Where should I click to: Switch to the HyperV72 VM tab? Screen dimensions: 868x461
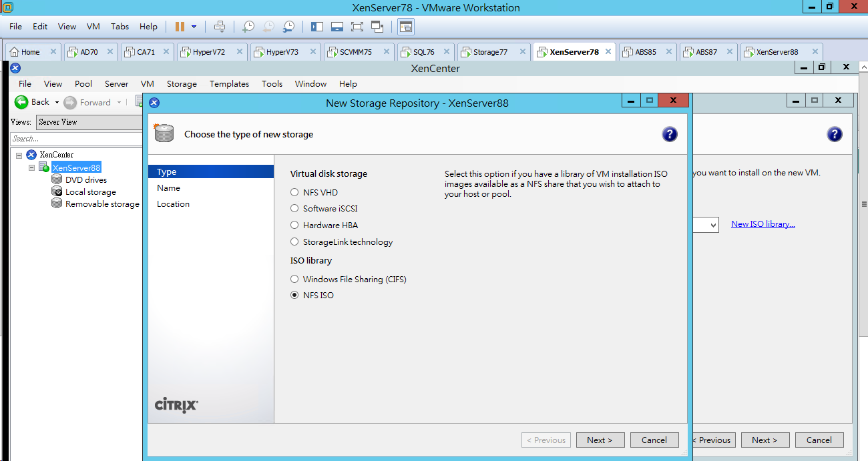pyautogui.click(x=209, y=52)
